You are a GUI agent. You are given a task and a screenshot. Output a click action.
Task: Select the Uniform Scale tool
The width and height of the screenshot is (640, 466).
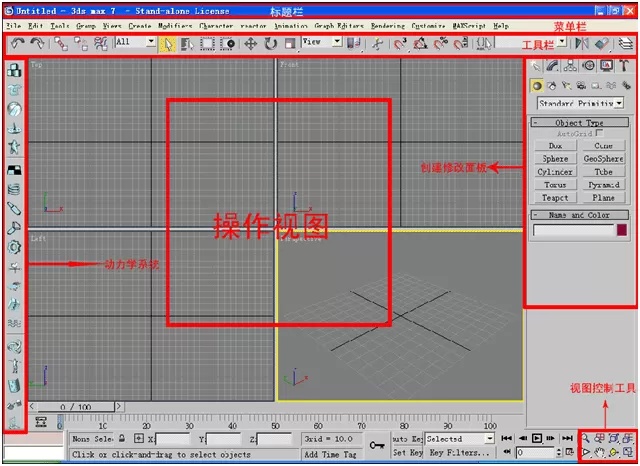pos(290,44)
